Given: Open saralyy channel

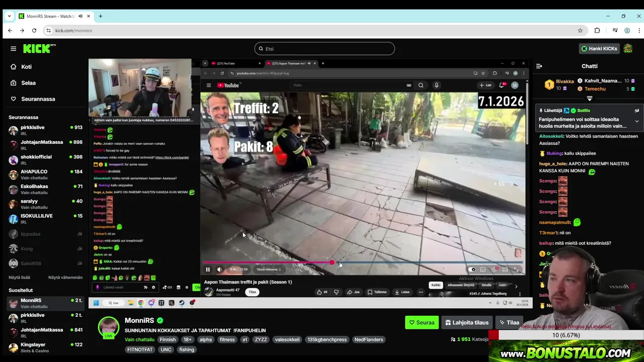Looking at the screenshot, I should point(45,204).
